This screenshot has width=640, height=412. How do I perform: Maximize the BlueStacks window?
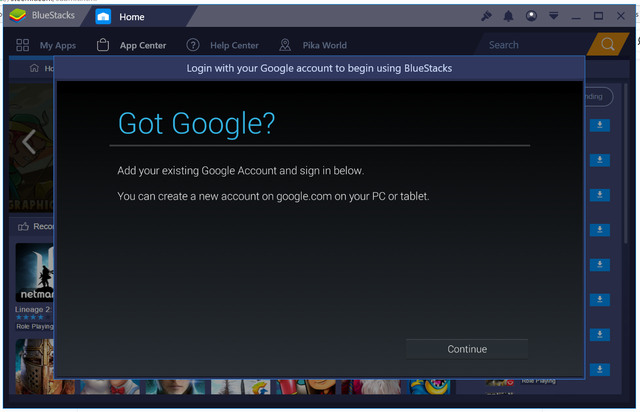pyautogui.click(x=598, y=16)
